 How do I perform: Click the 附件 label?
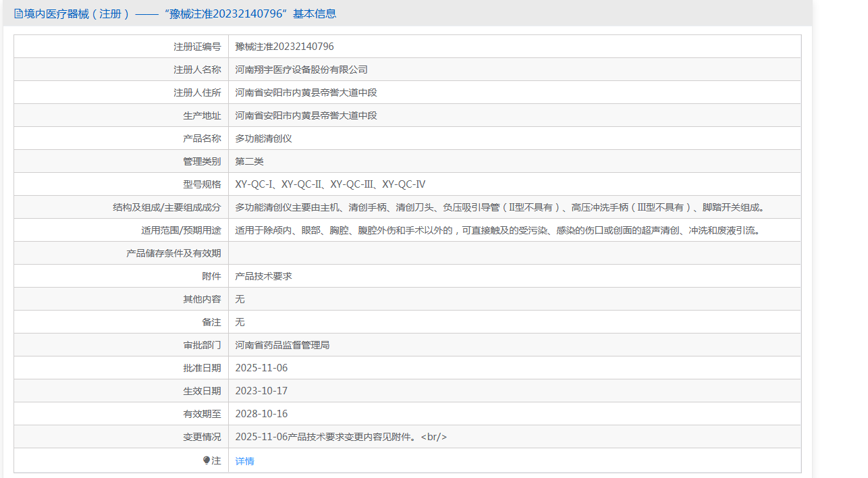tap(211, 276)
